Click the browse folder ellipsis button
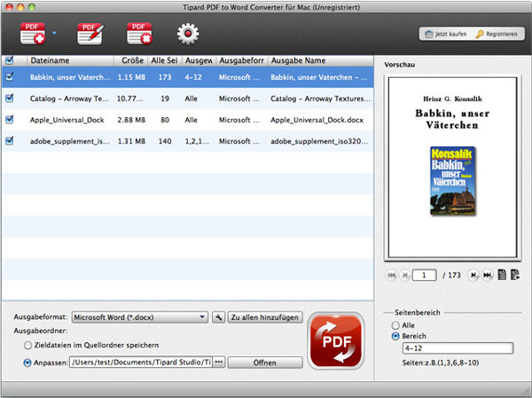This screenshot has height=398, width=532. pos(219,362)
